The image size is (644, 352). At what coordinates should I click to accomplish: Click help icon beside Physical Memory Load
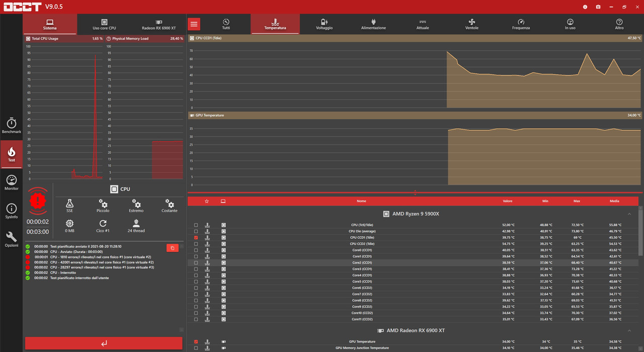109,38
